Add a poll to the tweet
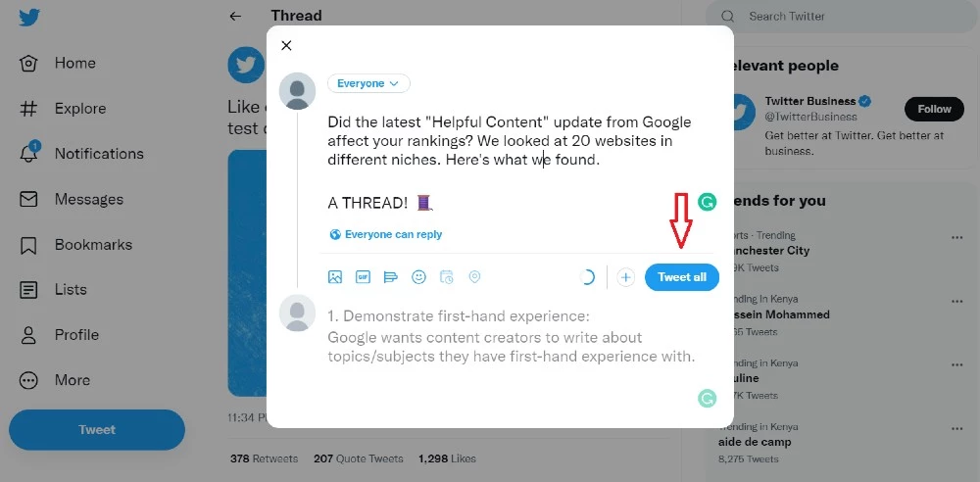Image resolution: width=980 pixels, height=482 pixels. point(391,277)
